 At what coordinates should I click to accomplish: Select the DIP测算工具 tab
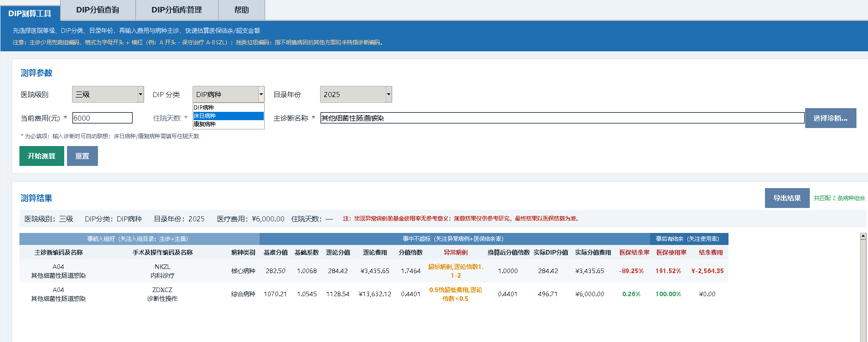click(x=30, y=13)
